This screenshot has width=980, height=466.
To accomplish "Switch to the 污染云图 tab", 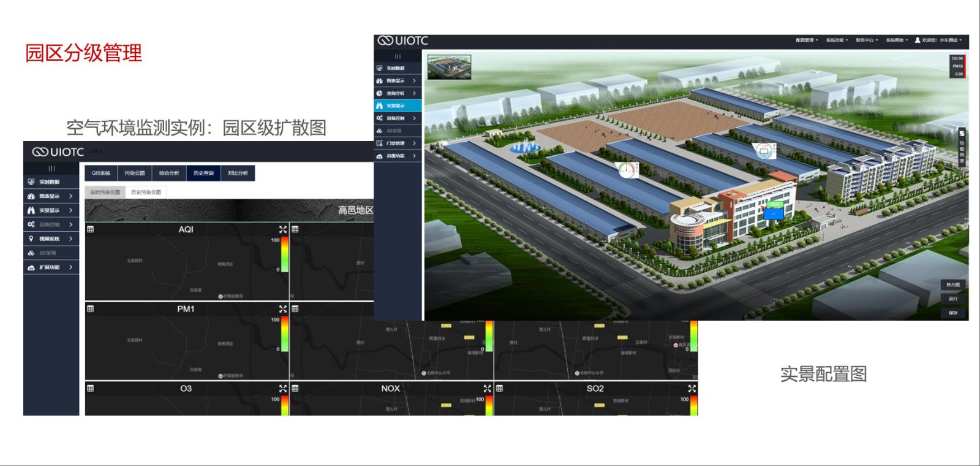I will [x=135, y=174].
